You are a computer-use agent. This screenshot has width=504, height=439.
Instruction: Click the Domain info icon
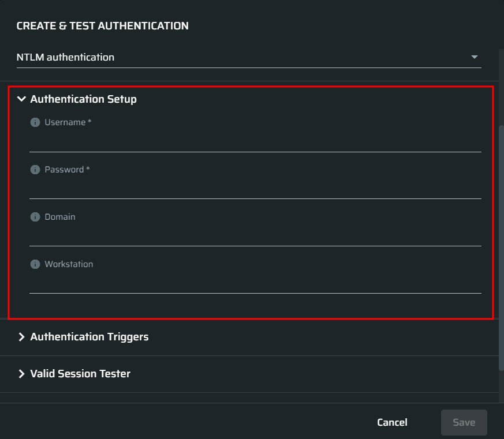coord(35,217)
